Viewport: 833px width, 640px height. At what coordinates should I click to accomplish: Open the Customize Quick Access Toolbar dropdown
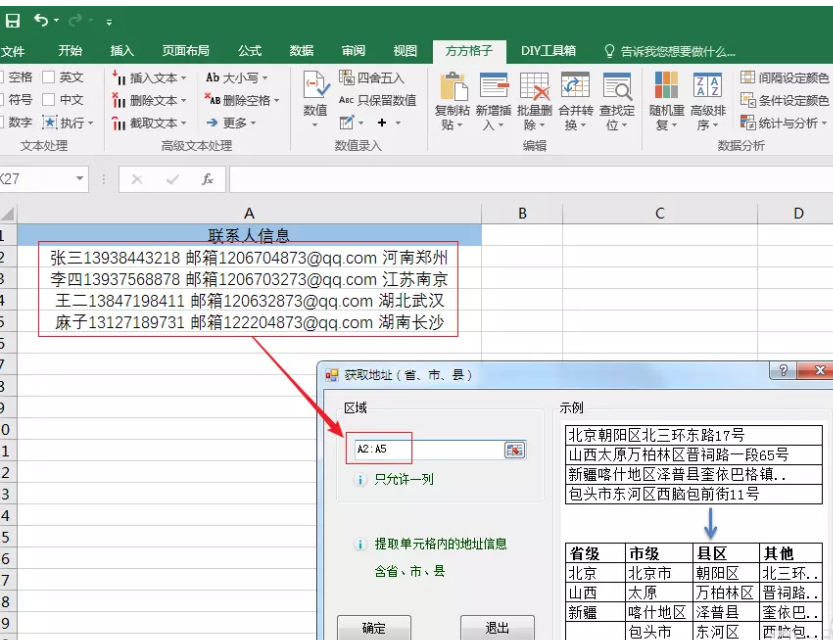pyautogui.click(x=109, y=22)
